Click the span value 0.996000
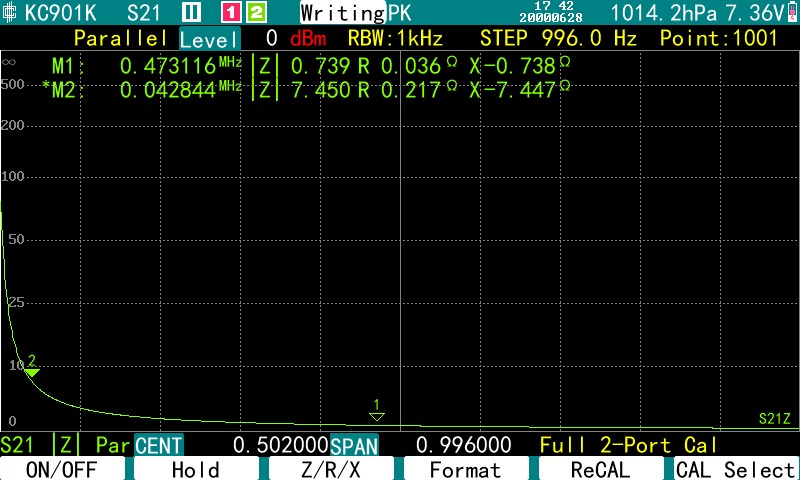Viewport: 800px width, 480px height. pyautogui.click(x=463, y=445)
